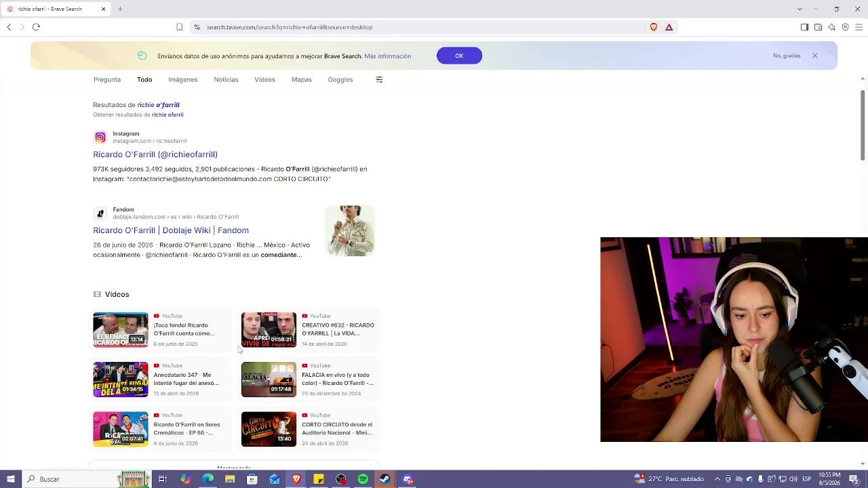Click the microphone icon in system tray
This screenshot has width=868, height=488.
point(761,479)
